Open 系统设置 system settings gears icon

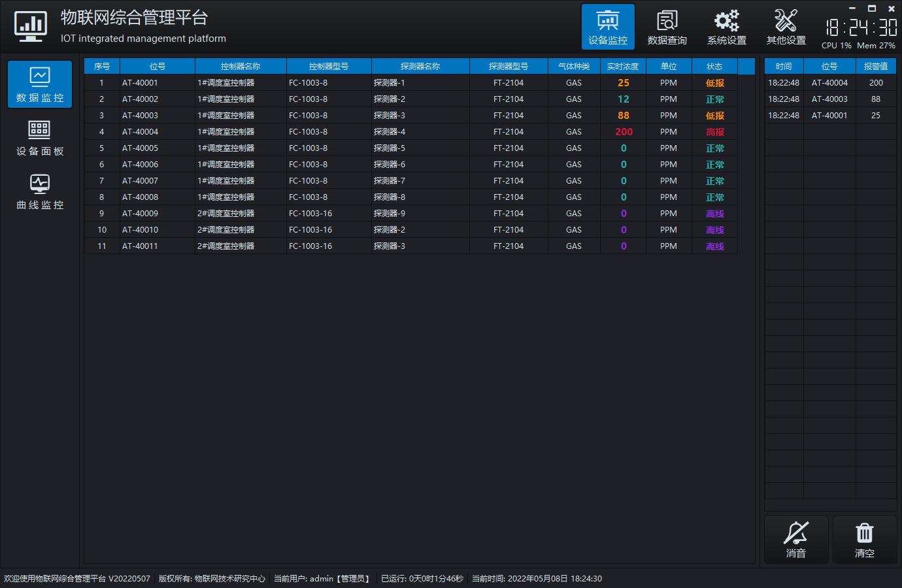tap(726, 27)
